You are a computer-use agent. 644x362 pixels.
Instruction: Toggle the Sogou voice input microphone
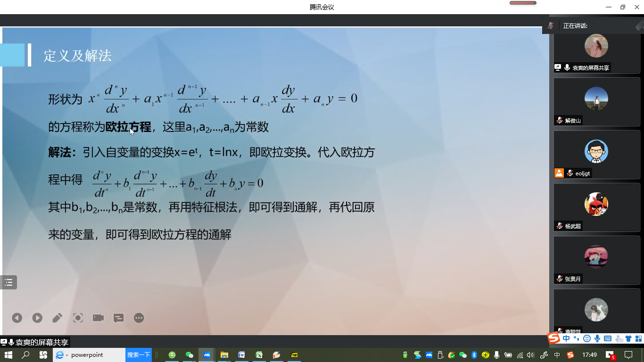click(597, 338)
